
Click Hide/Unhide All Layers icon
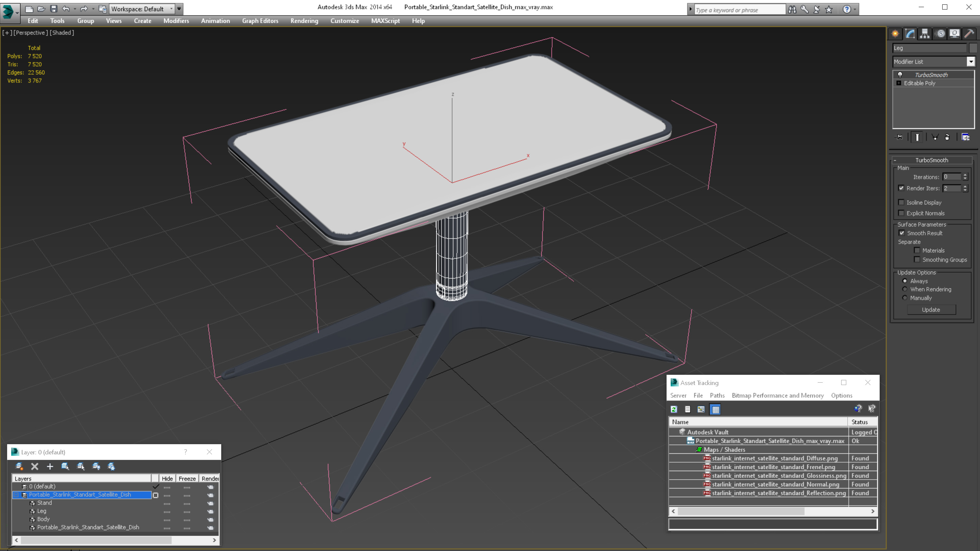click(x=96, y=466)
